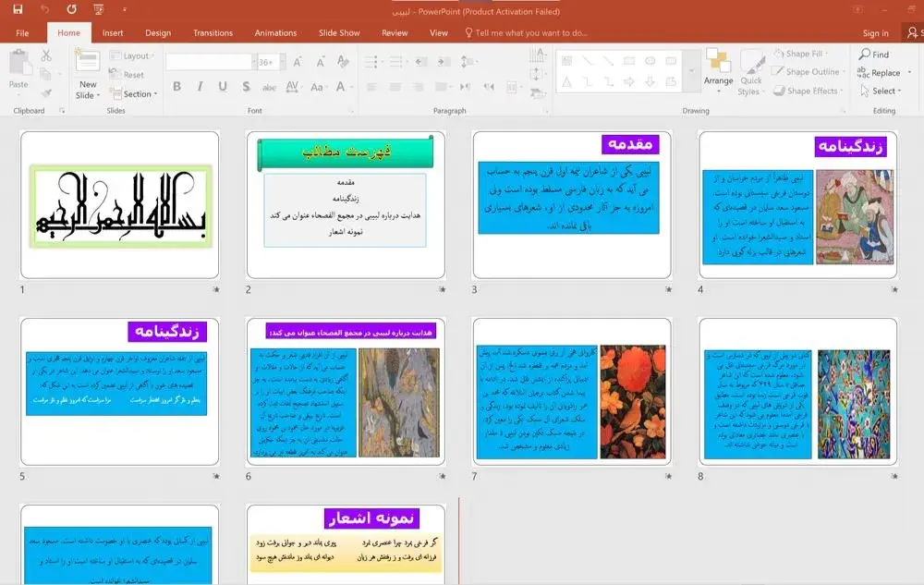
Task: Select slide 7 thumbnail with flower images
Action: (x=570, y=397)
